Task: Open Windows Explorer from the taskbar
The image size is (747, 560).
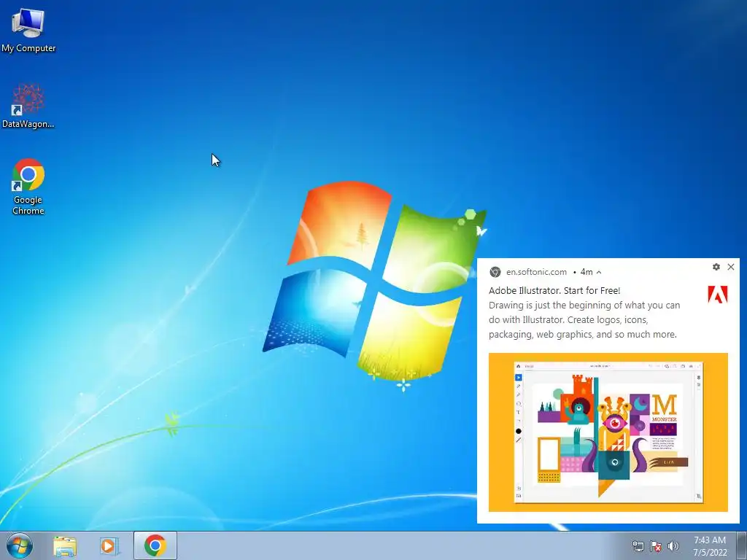Action: tap(65, 545)
